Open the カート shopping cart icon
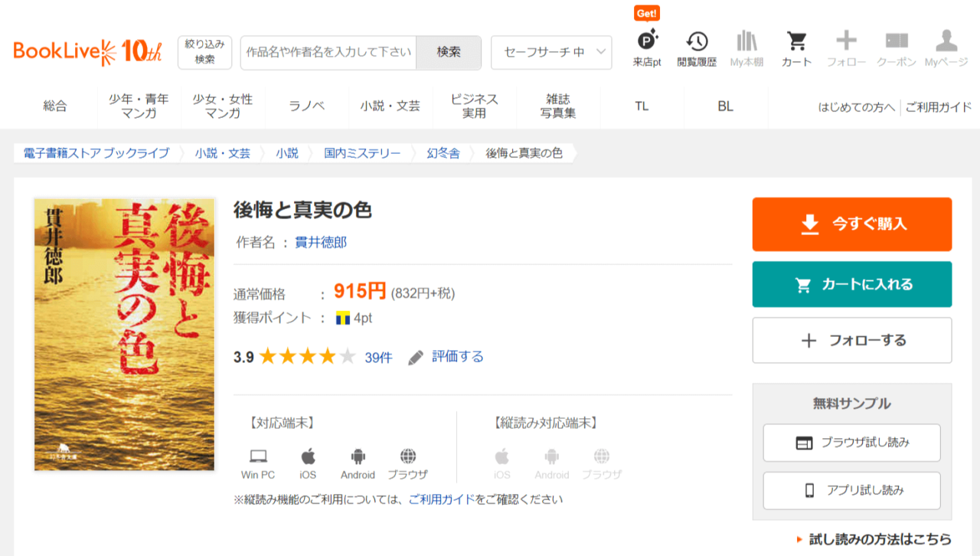The width and height of the screenshot is (980, 556). [796, 49]
